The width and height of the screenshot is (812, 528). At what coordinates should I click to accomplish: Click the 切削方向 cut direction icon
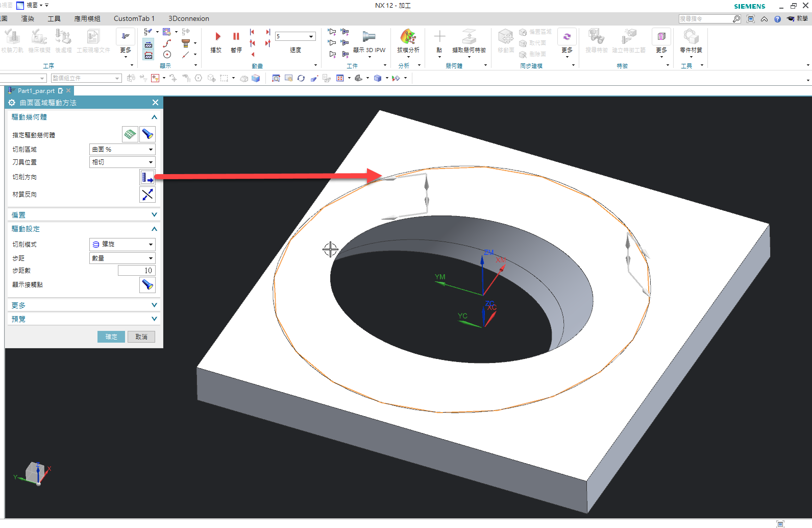click(147, 177)
